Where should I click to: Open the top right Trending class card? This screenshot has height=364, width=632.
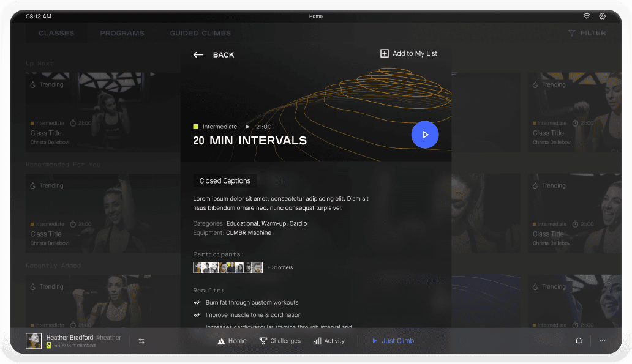click(x=575, y=113)
